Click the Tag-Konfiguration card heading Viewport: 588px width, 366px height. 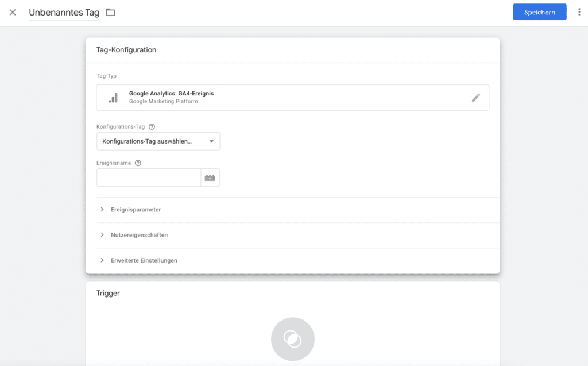(126, 50)
